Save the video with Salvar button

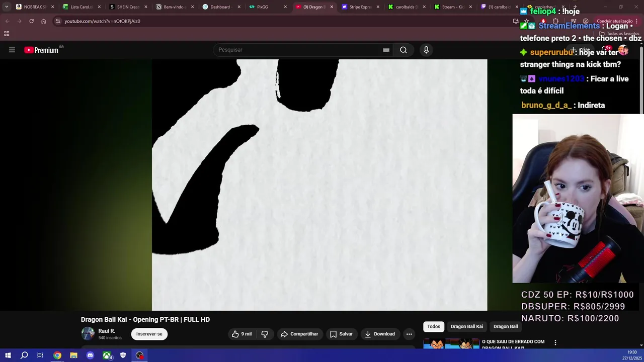[x=341, y=334]
